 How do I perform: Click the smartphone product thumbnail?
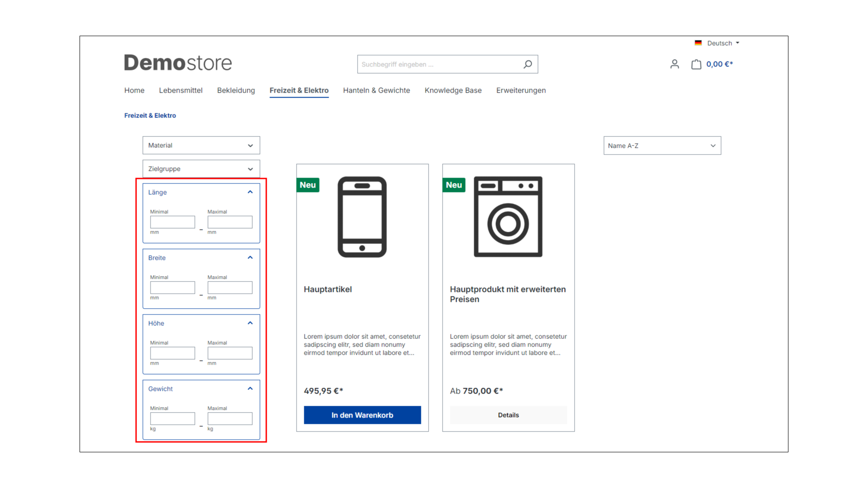[x=362, y=217]
